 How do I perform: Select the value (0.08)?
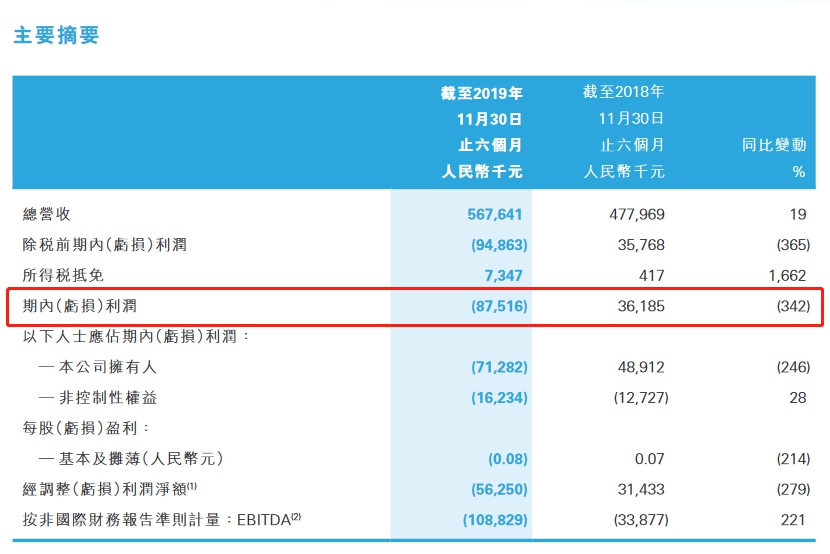pyautogui.click(x=508, y=459)
